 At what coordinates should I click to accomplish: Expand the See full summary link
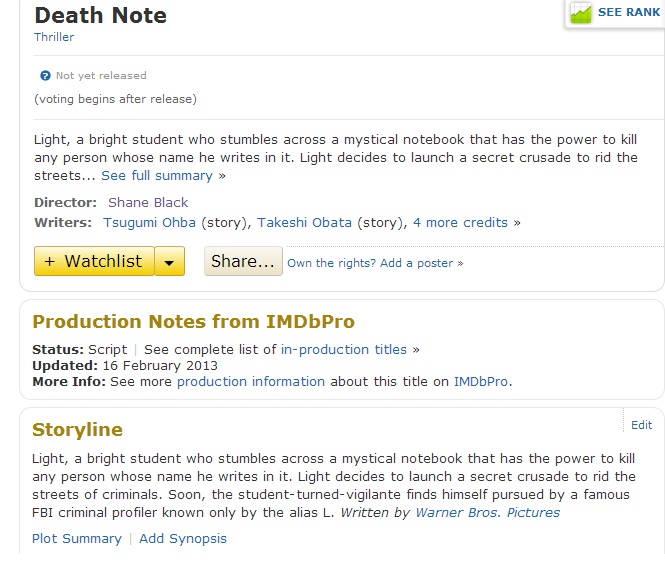click(157, 175)
